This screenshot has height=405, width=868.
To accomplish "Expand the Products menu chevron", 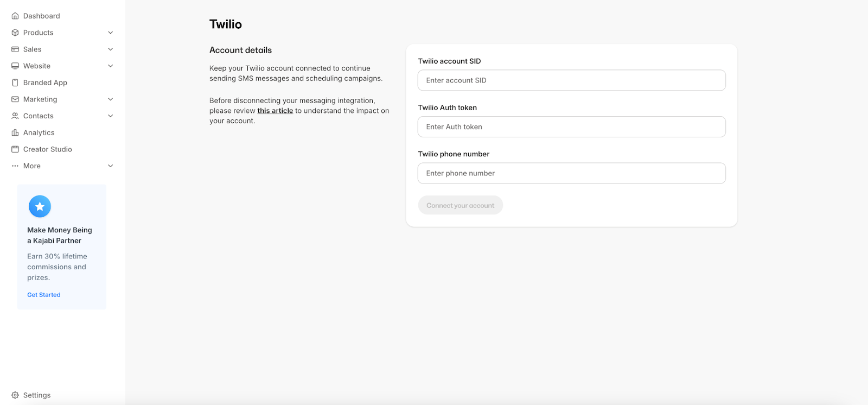I will tap(111, 33).
